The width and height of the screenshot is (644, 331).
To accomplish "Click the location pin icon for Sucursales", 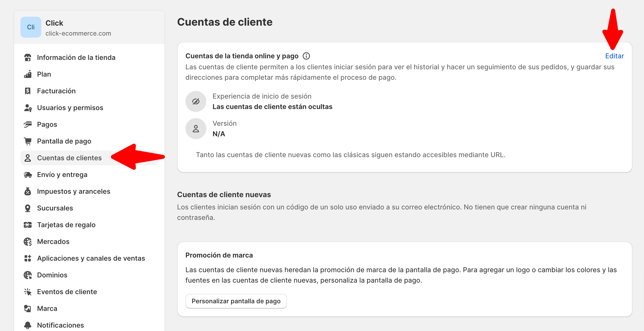I will tap(28, 208).
